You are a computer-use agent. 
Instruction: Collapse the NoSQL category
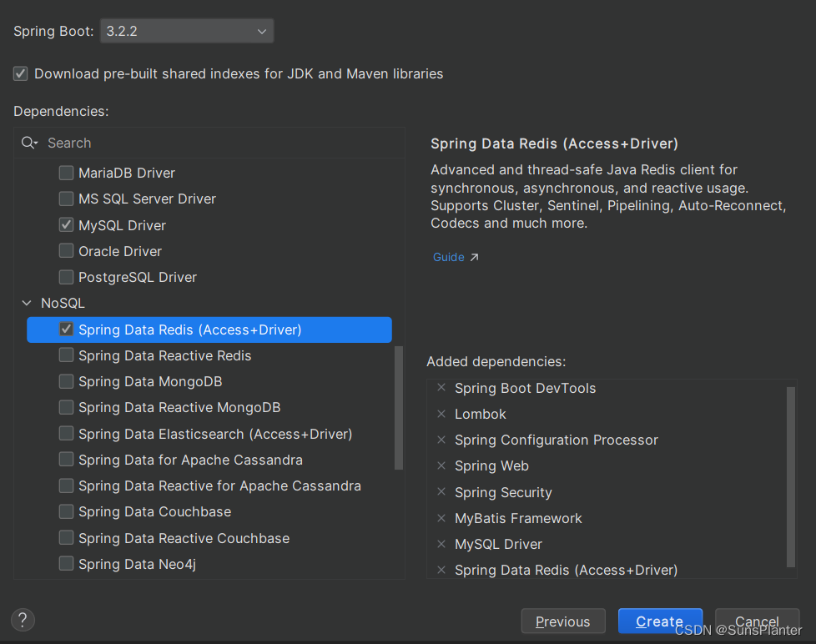pos(27,304)
